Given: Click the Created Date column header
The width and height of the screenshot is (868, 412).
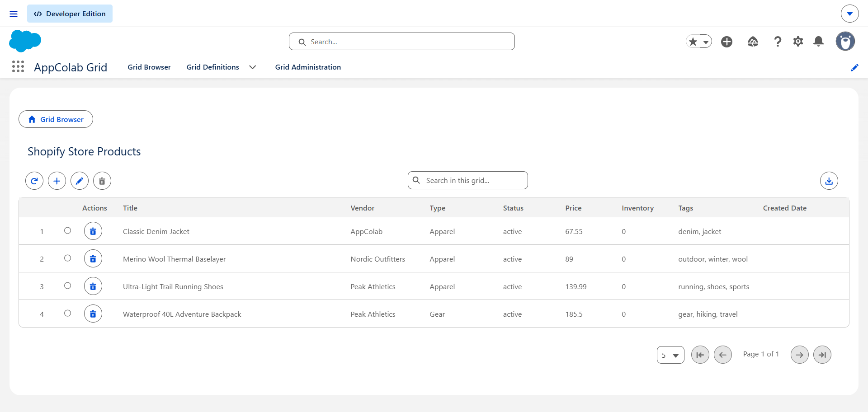Looking at the screenshot, I should 785,208.
